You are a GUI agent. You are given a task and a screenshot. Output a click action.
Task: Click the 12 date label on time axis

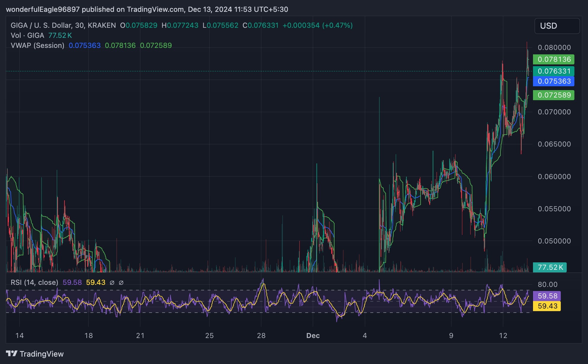503,336
